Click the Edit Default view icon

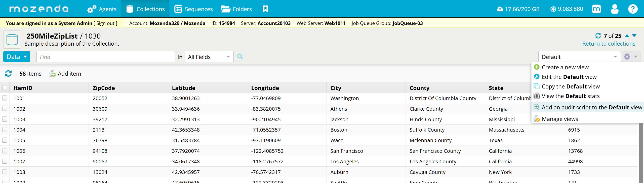click(x=537, y=77)
